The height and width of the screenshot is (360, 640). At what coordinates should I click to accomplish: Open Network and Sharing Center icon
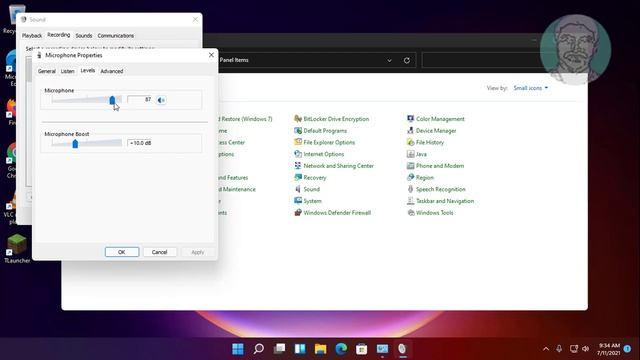tap(298, 166)
